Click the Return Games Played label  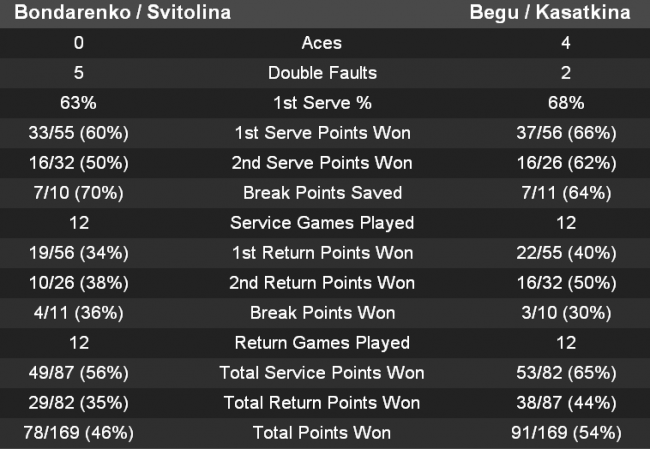tap(321, 343)
